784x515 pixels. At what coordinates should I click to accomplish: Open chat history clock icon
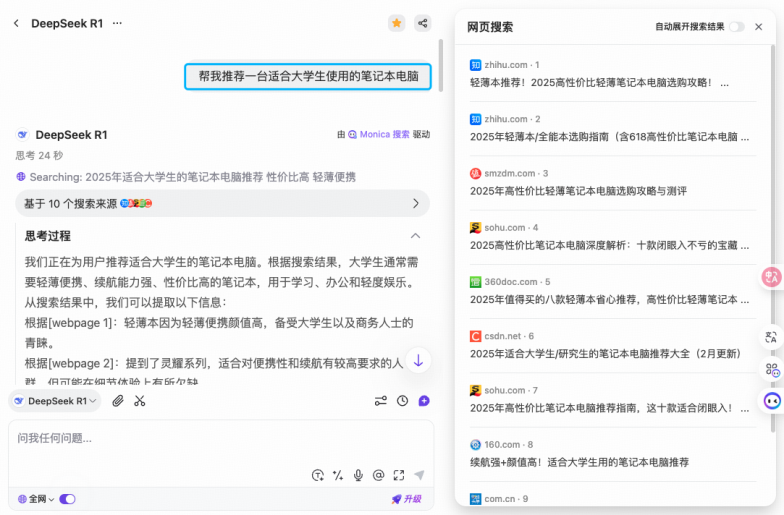(402, 401)
